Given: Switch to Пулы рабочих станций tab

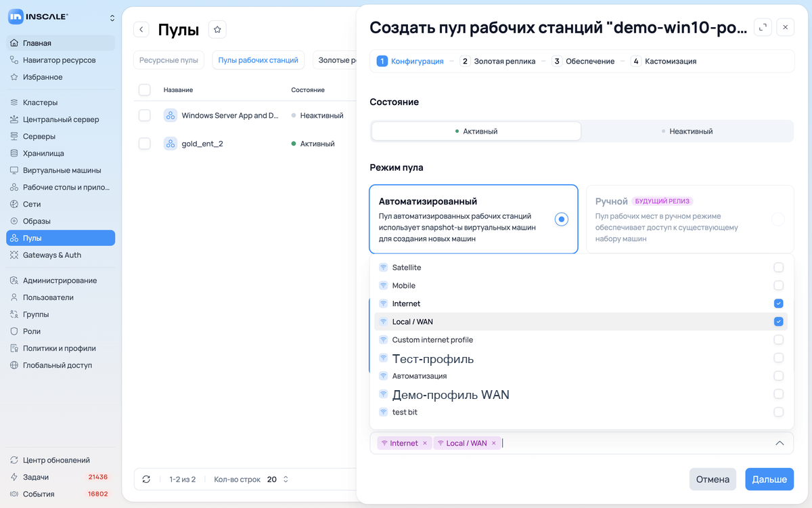Looking at the screenshot, I should click(258, 60).
